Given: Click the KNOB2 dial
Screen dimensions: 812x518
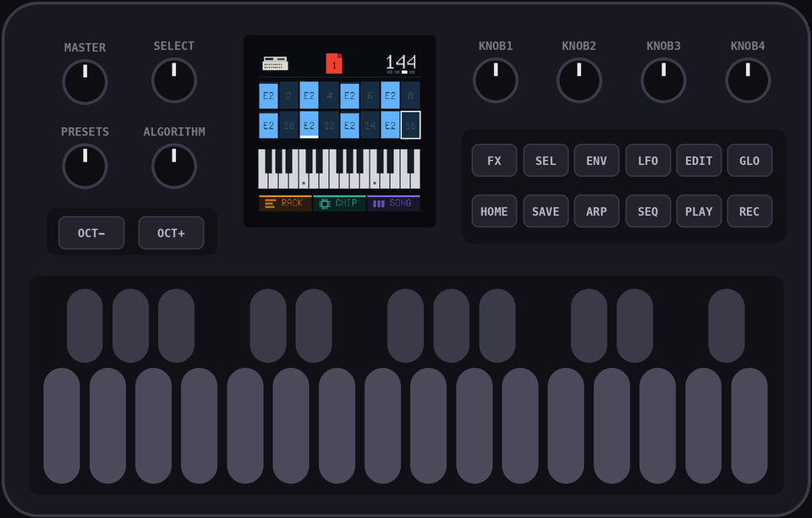Looking at the screenshot, I should pos(579,80).
